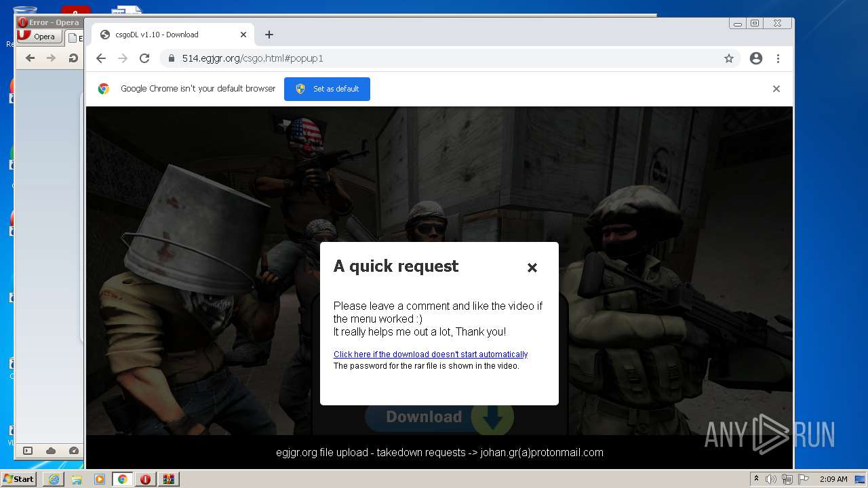Launch Internet Explorer from the taskbar
This screenshot has height=488, width=868.
point(54,479)
